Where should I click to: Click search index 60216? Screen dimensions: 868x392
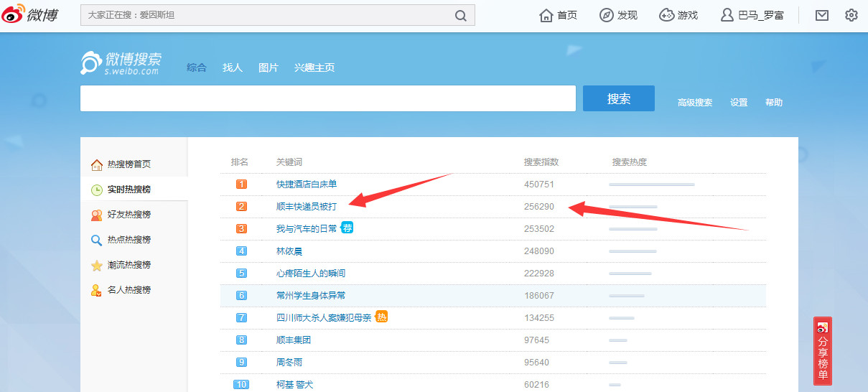[x=536, y=385]
